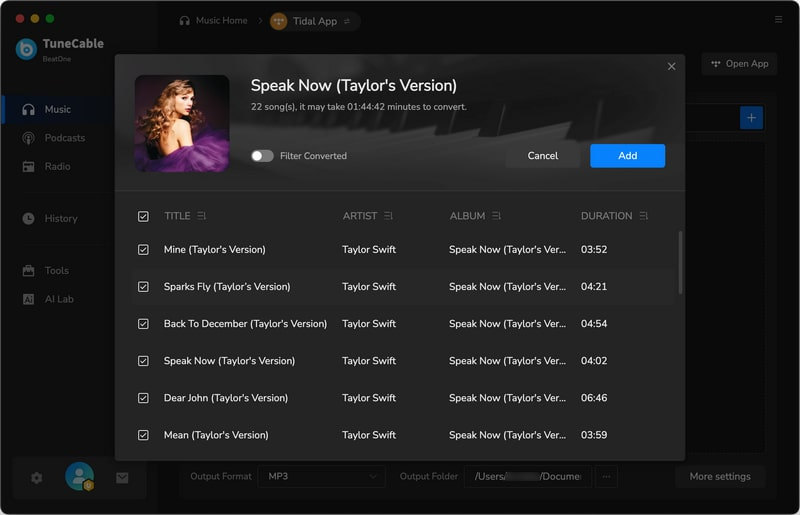Open the Output Format MP3 dropdown

click(321, 476)
